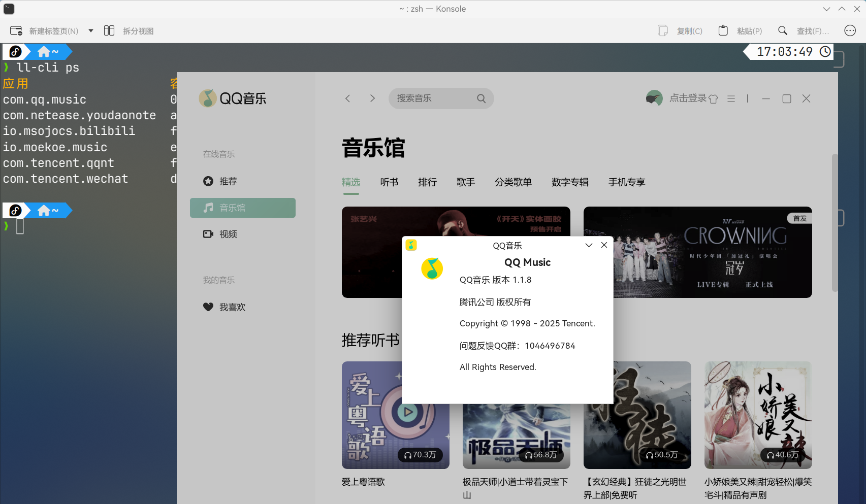Collapse the QQ音乐 about dialog chevron
The width and height of the screenshot is (866, 504).
589,245
